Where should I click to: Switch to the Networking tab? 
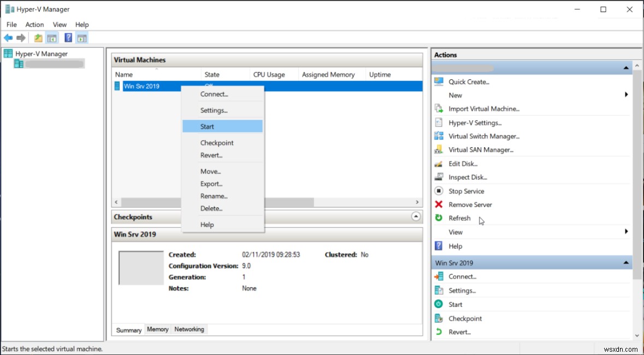[x=189, y=329]
